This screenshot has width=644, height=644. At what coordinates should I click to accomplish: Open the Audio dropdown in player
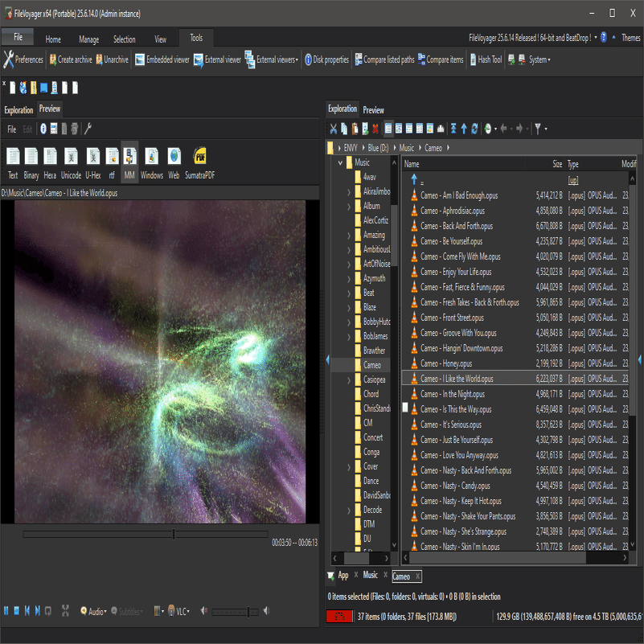pos(94,611)
